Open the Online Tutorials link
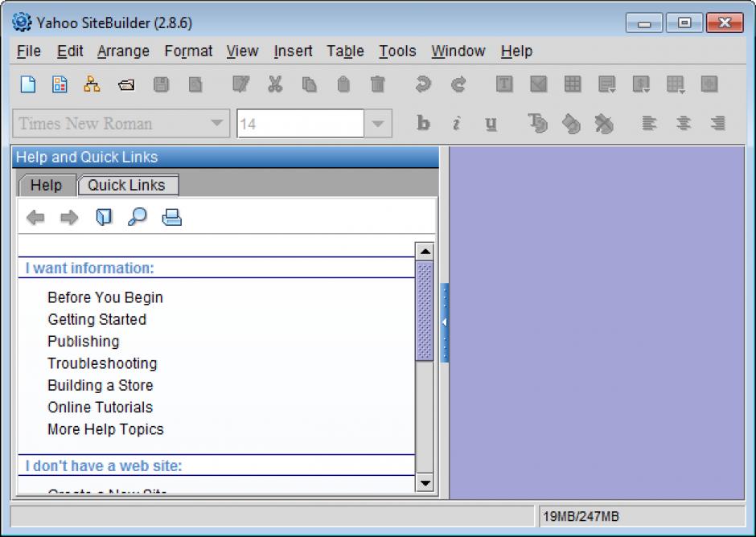The height and width of the screenshot is (537, 756). click(101, 408)
